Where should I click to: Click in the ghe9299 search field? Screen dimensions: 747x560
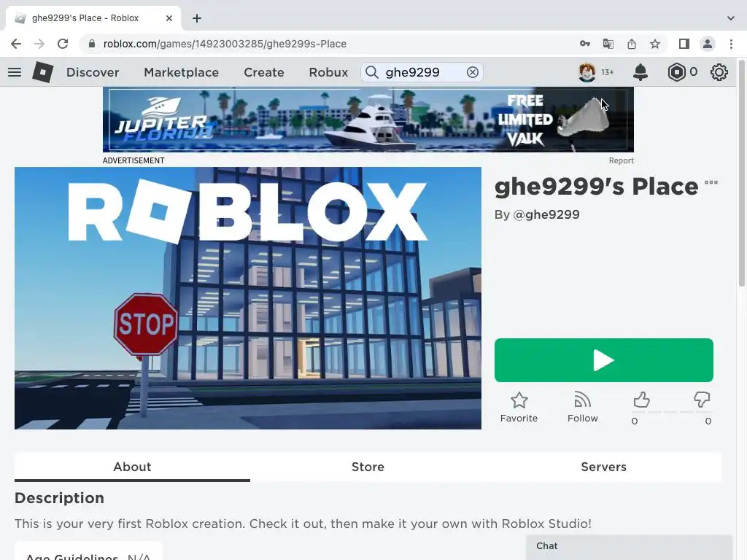click(422, 72)
